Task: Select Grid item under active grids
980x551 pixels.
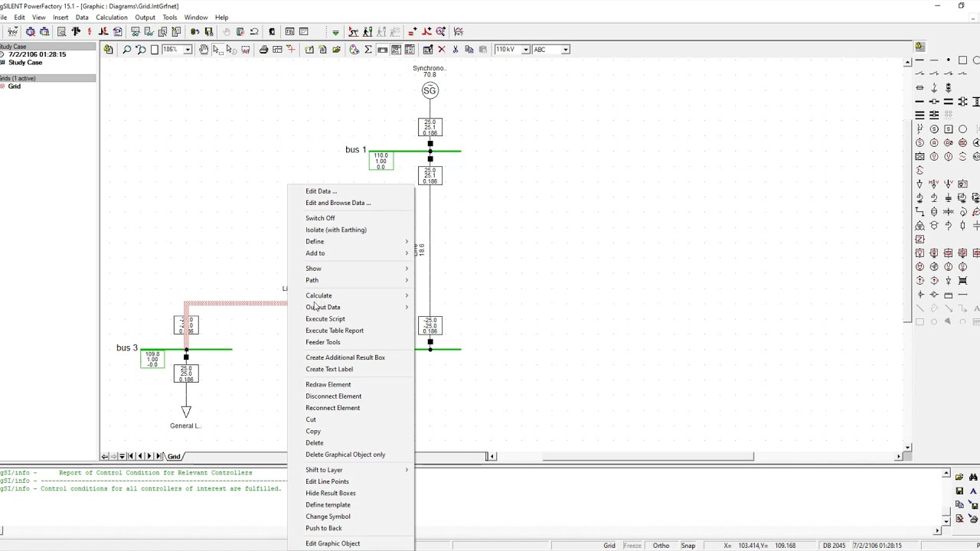Action: 15,86
